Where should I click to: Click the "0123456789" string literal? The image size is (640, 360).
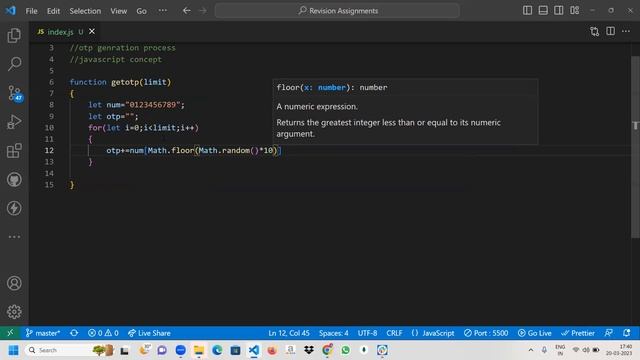(153, 105)
